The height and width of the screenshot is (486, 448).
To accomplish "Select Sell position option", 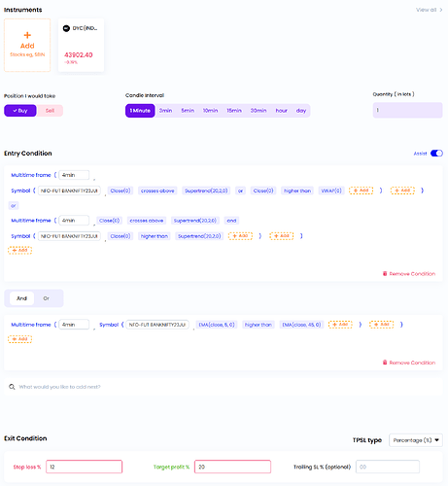I will (x=50, y=111).
